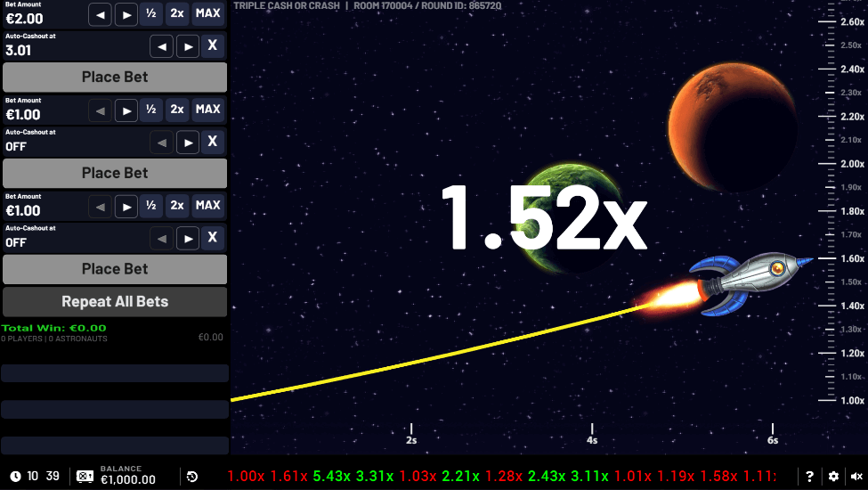
Task: Click the large 1.52x multiplier
Action: (544, 217)
